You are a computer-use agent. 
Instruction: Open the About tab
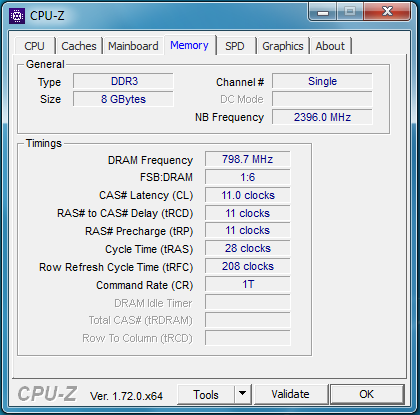(x=330, y=46)
